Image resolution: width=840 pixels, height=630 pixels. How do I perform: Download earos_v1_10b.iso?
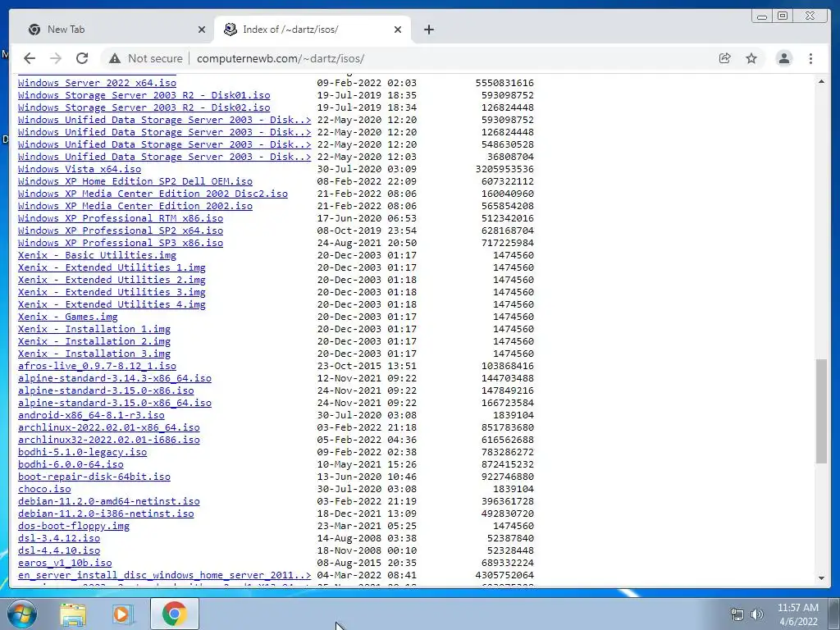(x=65, y=564)
